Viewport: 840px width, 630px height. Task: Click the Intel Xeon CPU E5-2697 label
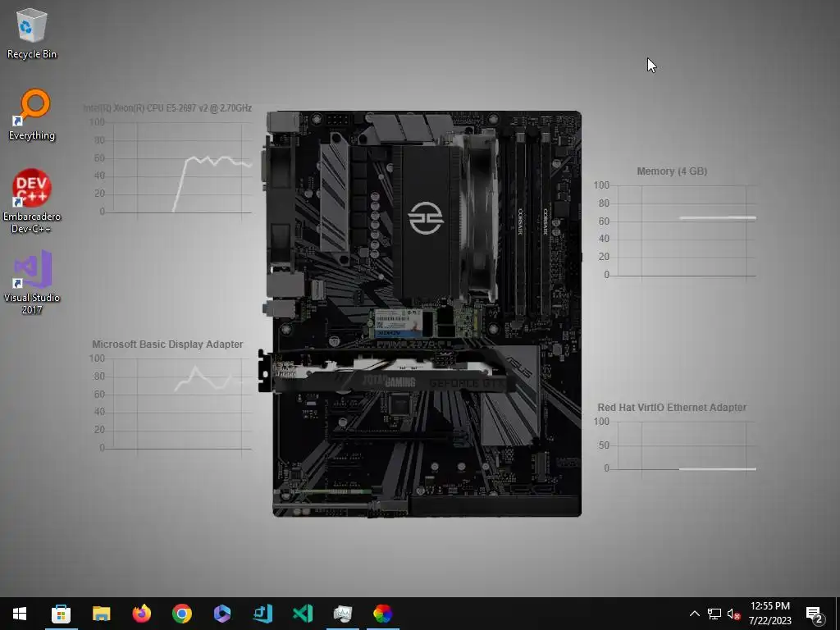[x=167, y=108]
